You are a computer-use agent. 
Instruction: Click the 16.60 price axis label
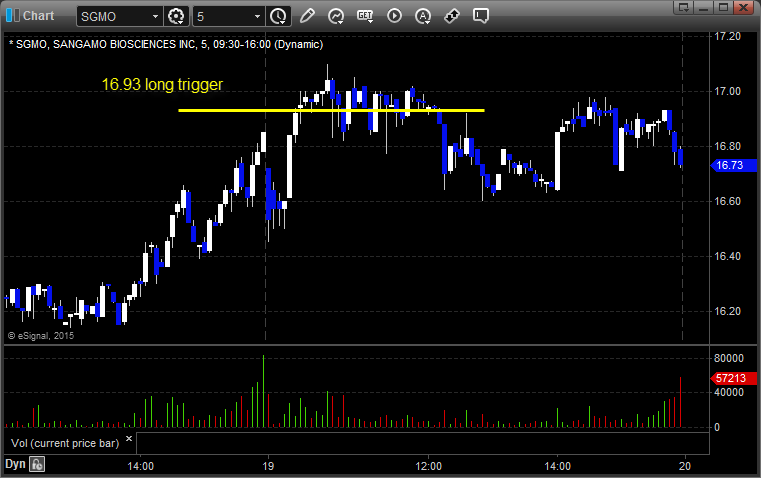coord(728,201)
